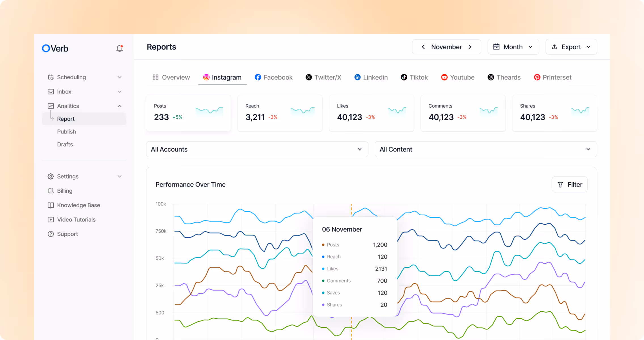
Task: Click the Filter button
Action: (569, 184)
